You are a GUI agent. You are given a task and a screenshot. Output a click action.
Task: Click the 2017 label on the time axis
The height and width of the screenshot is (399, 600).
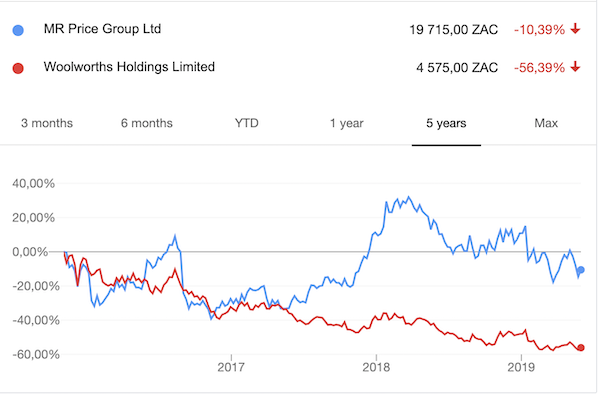(x=231, y=367)
